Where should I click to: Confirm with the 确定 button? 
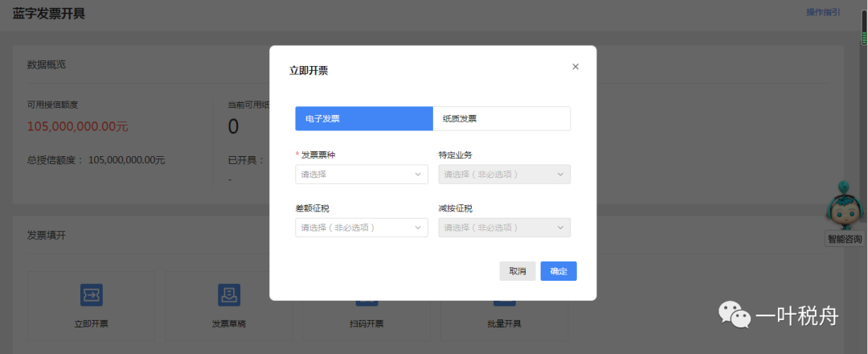tap(559, 271)
